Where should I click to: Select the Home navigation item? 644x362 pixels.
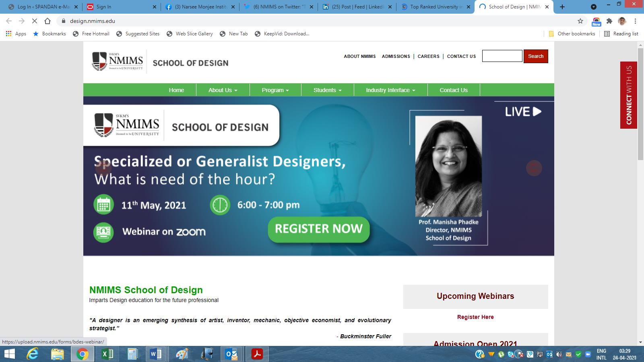[x=176, y=90]
